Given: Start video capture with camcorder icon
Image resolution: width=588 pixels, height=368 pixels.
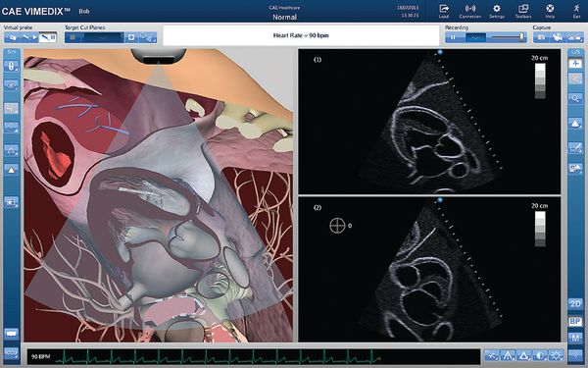Looking at the screenshot, I should pyautogui.click(x=558, y=37).
